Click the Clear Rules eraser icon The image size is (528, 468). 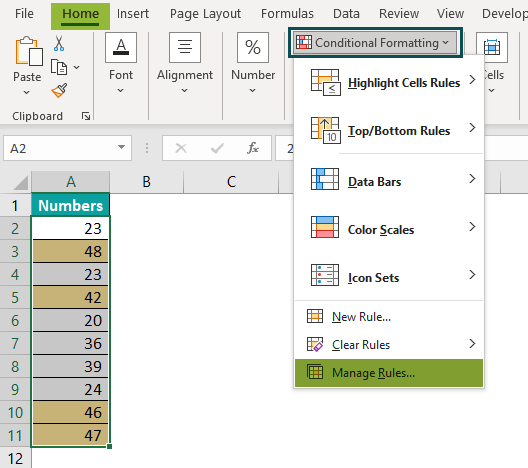[x=315, y=344]
